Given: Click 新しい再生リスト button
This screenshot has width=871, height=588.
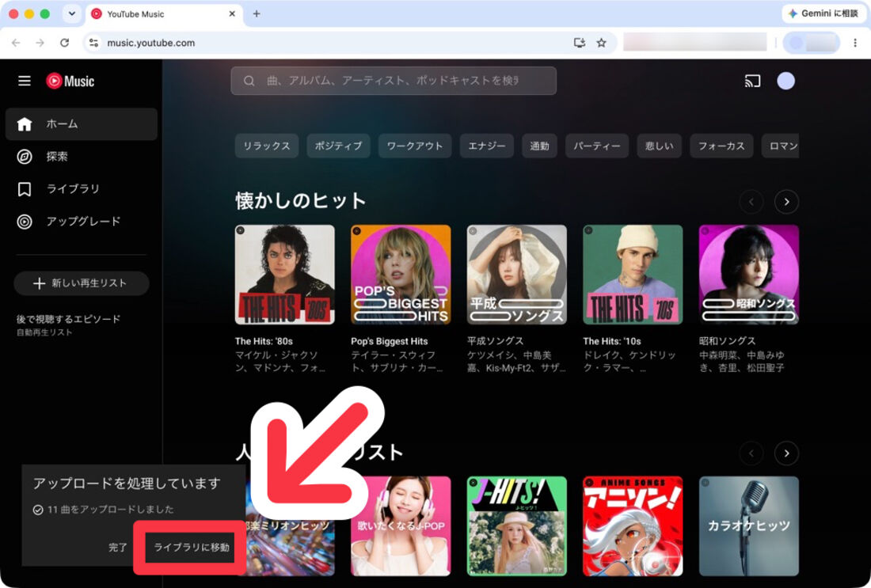Looking at the screenshot, I should click(81, 283).
